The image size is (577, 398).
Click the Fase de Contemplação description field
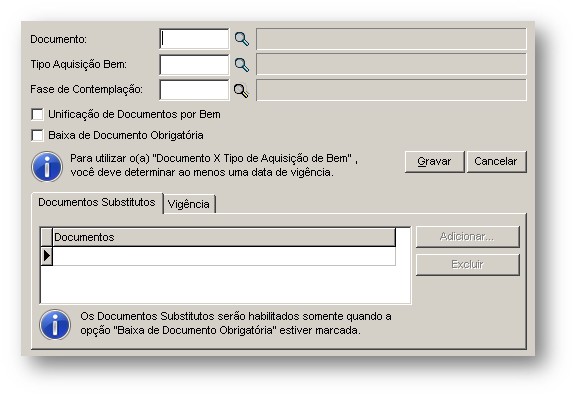391,90
